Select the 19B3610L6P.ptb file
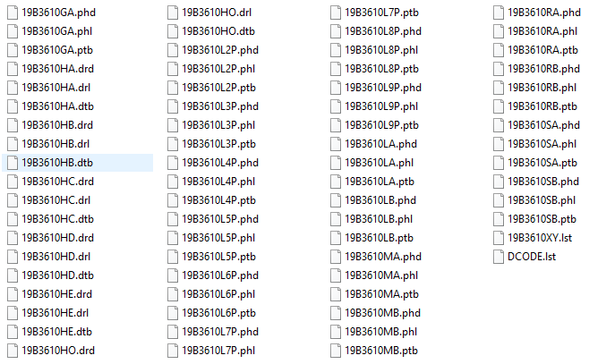Screen dimensions: 589x364 point(219,313)
